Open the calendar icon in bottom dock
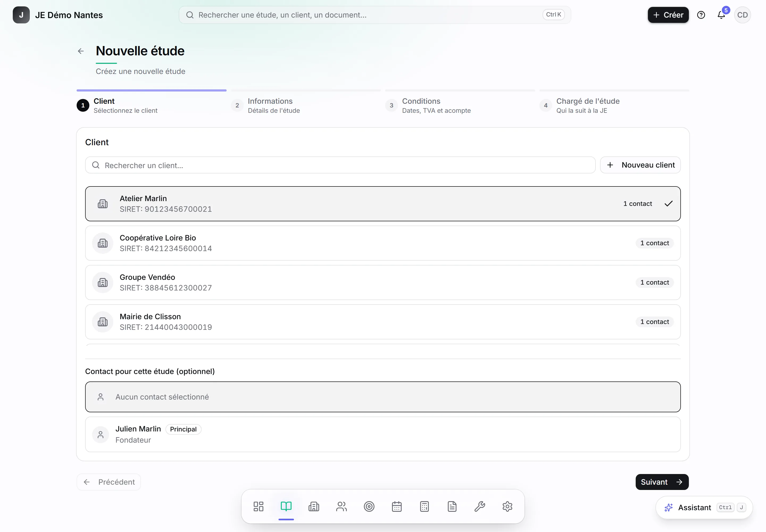This screenshot has width=766, height=532. point(397,506)
